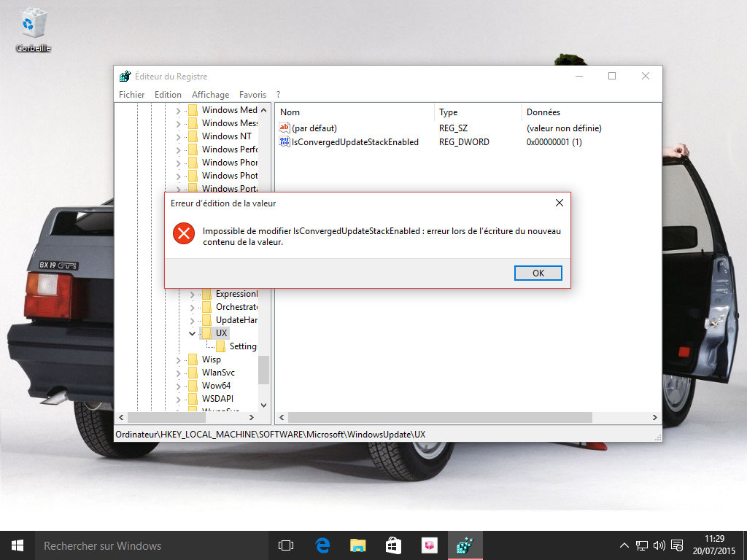Select the IsConvergedUpdateStackEnabled DWORD icon

click(x=285, y=142)
